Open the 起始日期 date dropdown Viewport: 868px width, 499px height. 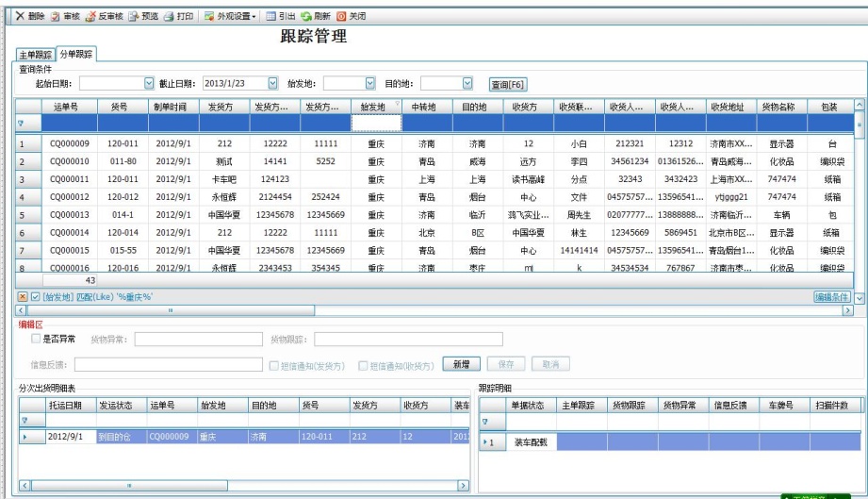tap(149, 83)
